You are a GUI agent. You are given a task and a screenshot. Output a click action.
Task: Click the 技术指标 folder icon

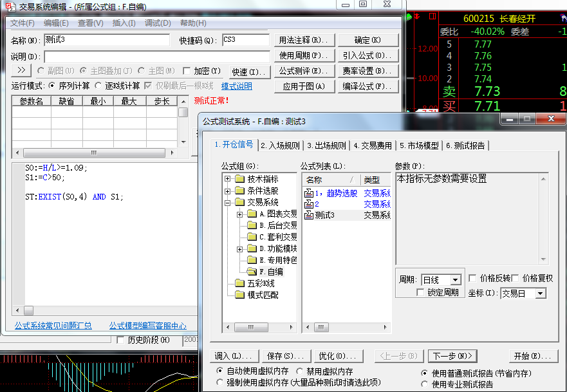239,179
